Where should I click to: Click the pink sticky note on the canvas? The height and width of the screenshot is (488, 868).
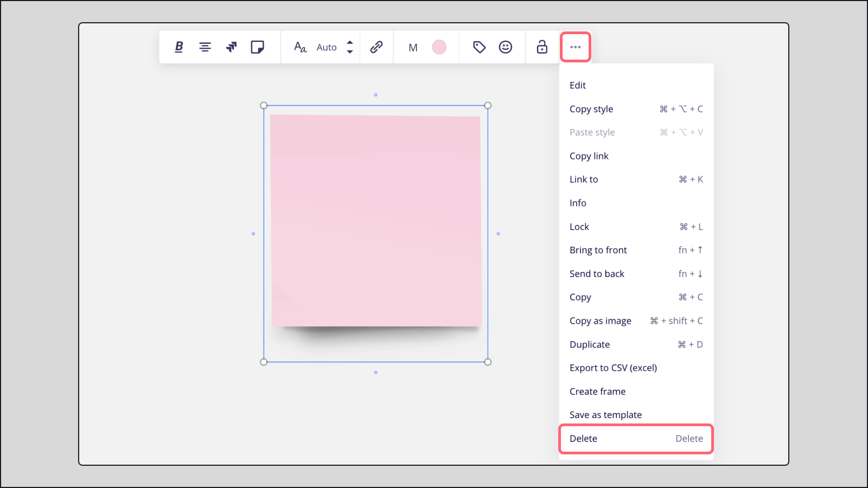376,220
